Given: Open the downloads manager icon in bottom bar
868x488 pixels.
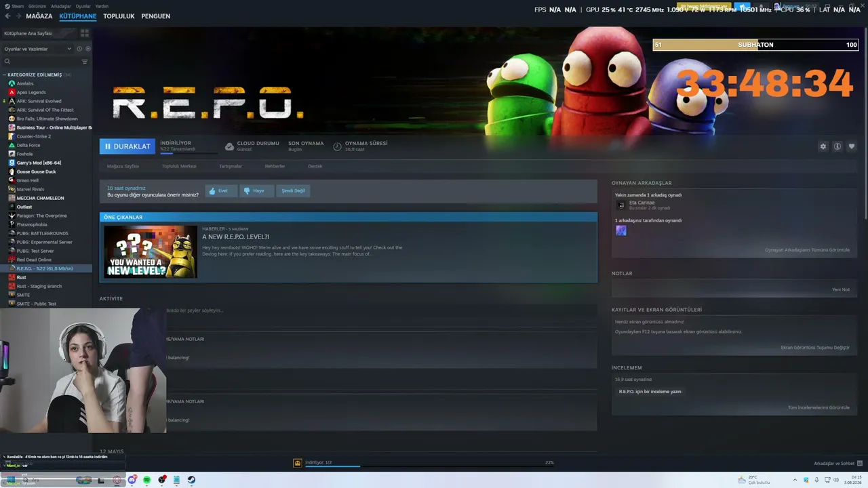Looking at the screenshot, I should (x=297, y=463).
